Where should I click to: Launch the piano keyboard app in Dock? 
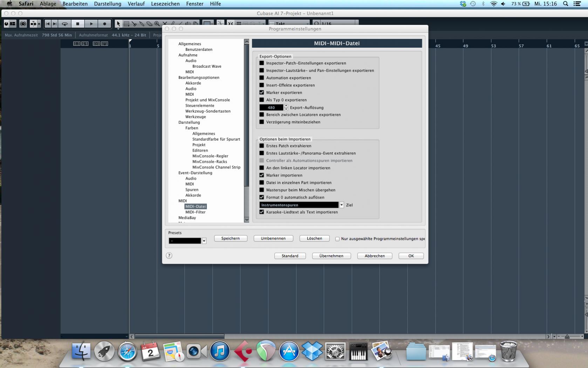(358, 351)
